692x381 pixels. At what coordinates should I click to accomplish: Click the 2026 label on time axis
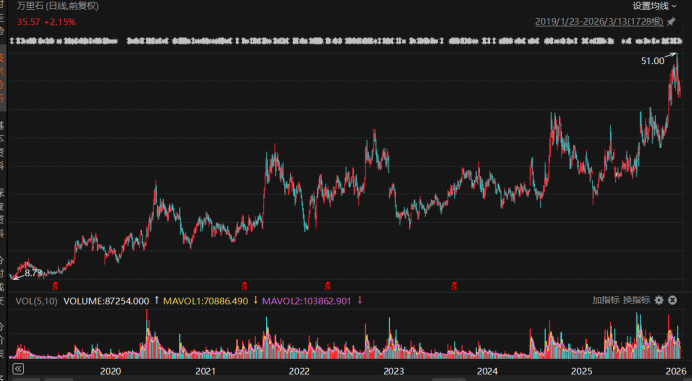click(676, 371)
